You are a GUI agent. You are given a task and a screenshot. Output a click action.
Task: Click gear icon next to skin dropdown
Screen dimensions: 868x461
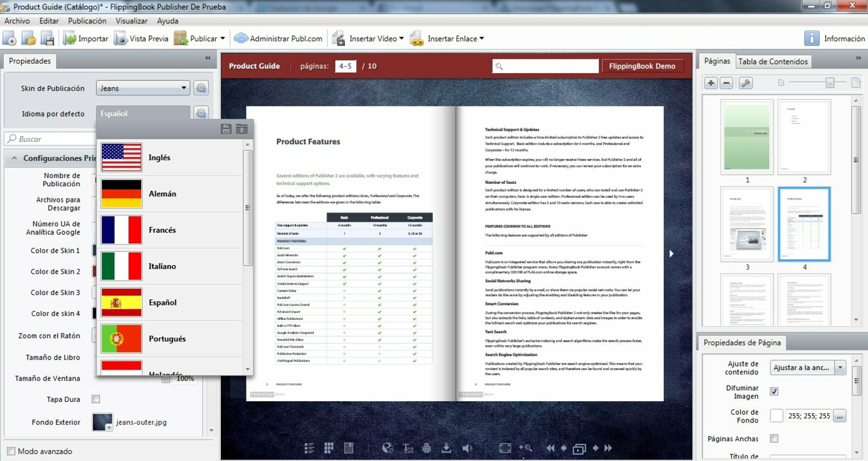[201, 88]
